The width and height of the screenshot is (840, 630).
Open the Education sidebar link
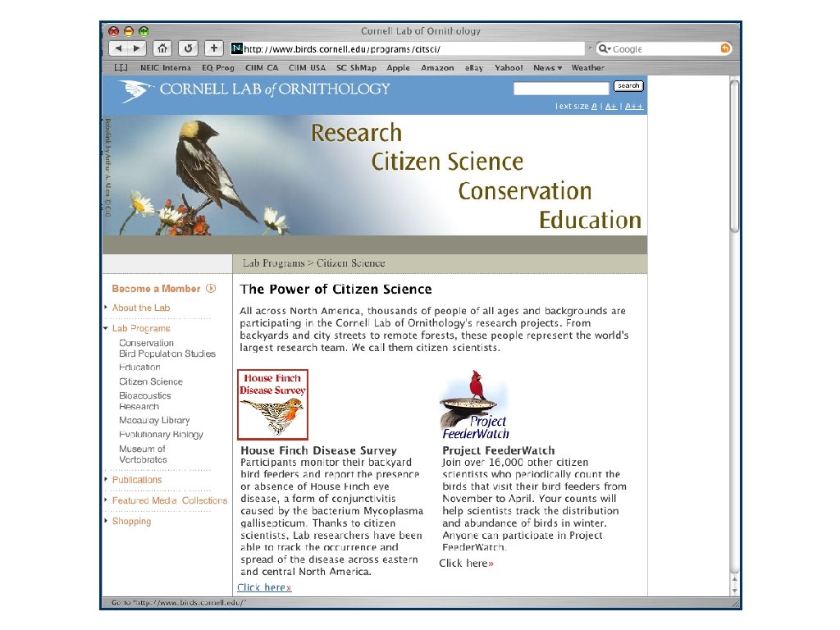(x=139, y=367)
